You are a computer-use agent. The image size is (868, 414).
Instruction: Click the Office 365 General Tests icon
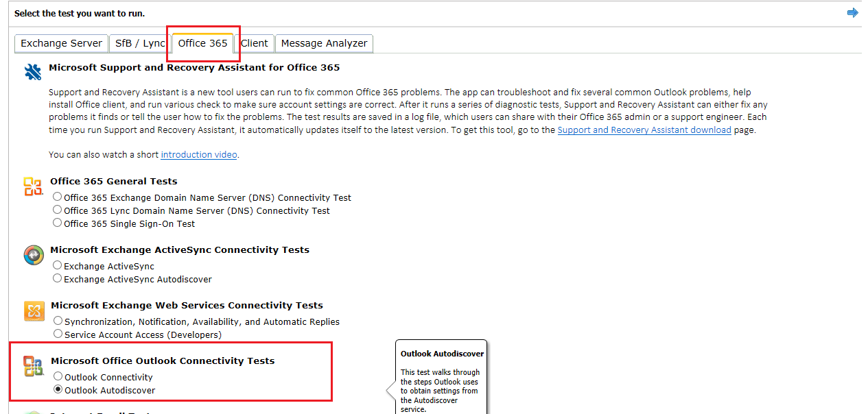pos(33,186)
